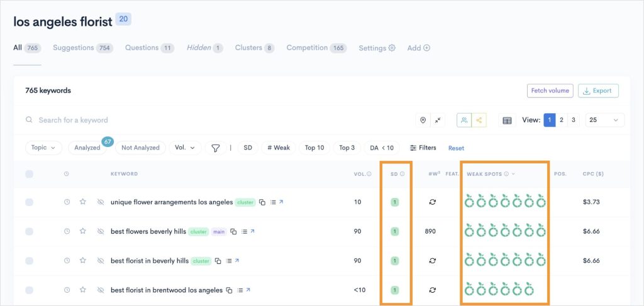Click the location pin icon

point(423,120)
